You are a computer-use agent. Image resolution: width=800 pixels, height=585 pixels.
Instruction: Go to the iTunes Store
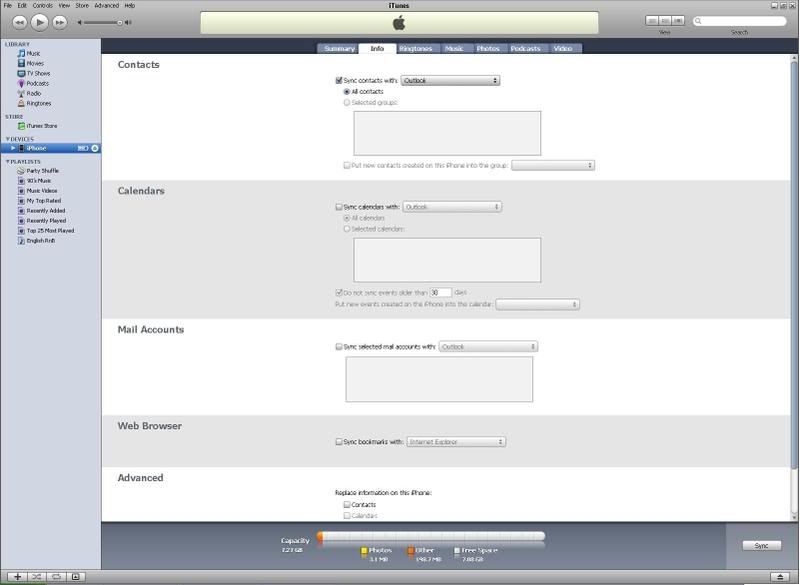click(x=42, y=126)
